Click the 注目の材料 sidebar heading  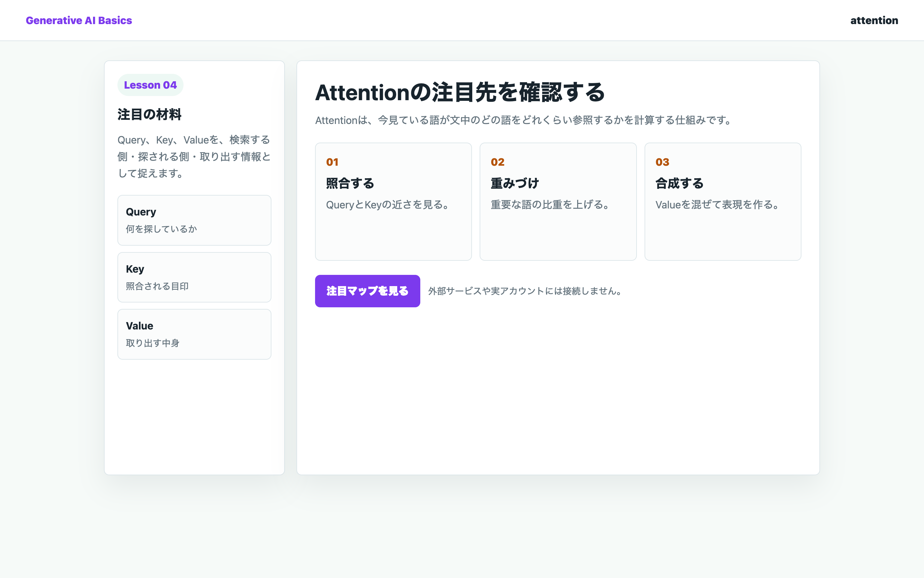click(149, 114)
